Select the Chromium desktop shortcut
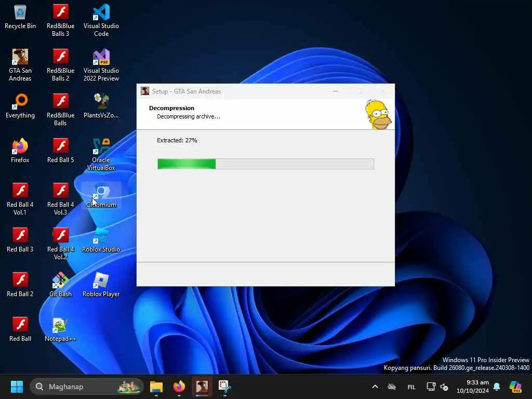Viewport: 532px width, 399px height. [101, 196]
